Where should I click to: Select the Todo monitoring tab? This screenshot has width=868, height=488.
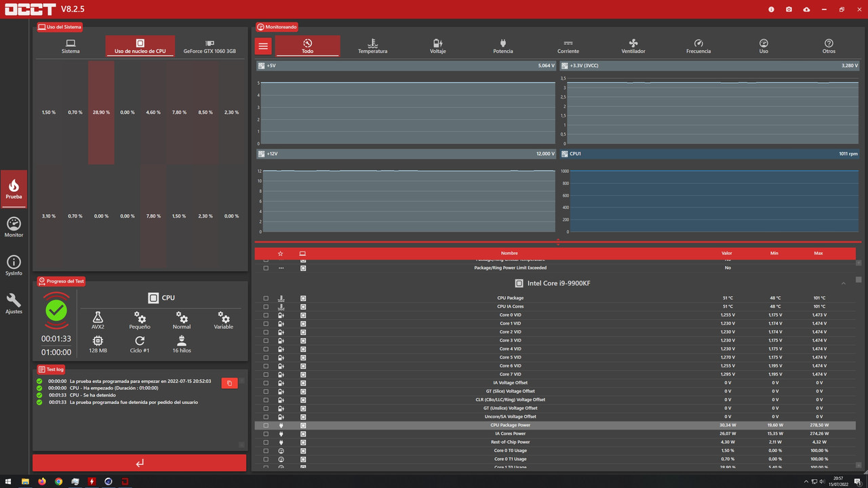tap(307, 46)
